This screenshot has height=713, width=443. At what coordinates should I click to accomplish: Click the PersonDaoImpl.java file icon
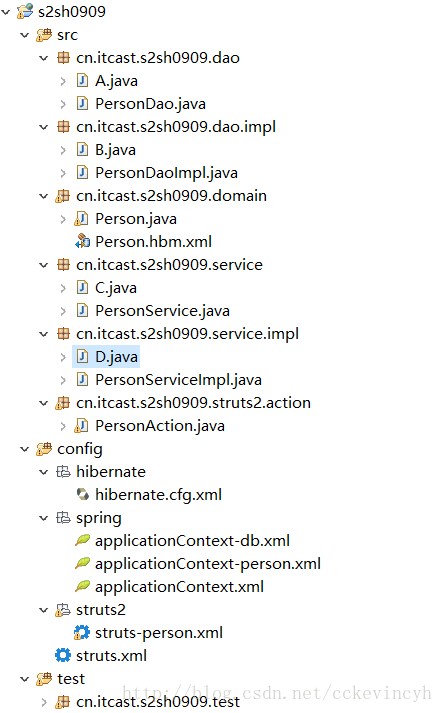[x=82, y=172]
